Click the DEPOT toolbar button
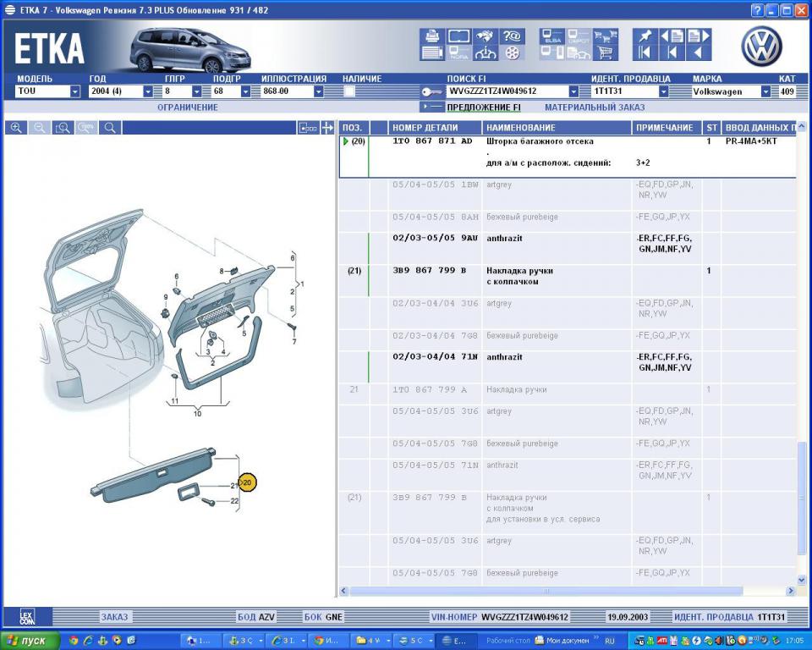This screenshot has height=650, width=812. coord(579,36)
